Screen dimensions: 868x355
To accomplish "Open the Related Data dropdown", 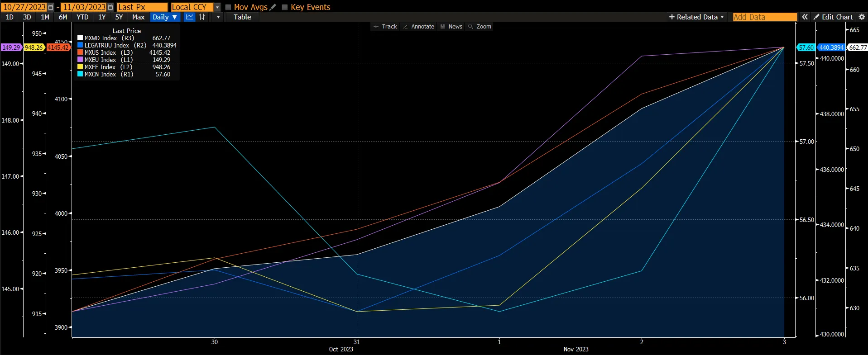I will coord(696,17).
